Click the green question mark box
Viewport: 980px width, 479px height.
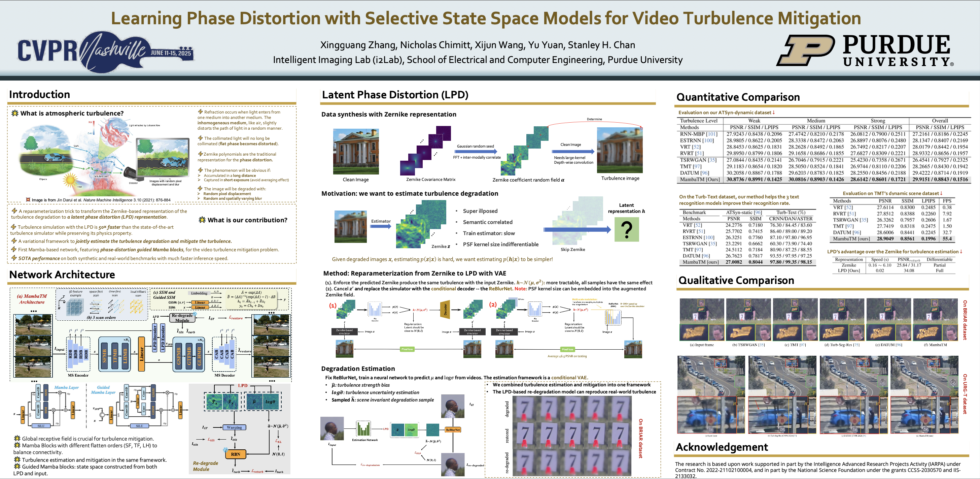[x=626, y=230]
